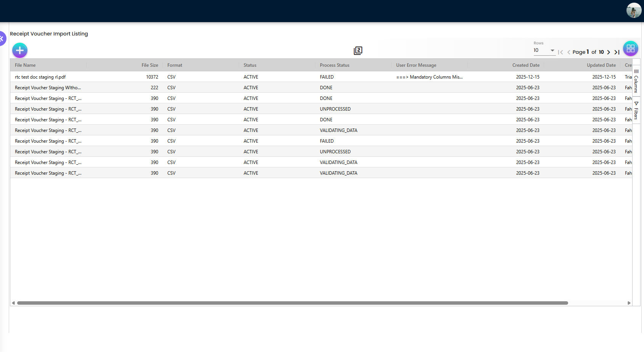Open the Filters side panel
The width and height of the screenshot is (644, 352).
(x=636, y=111)
